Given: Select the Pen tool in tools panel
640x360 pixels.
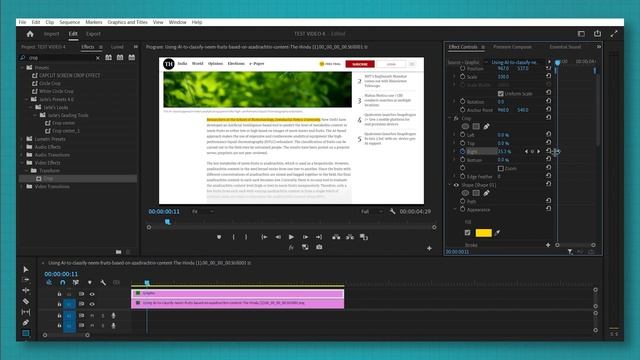Looking at the screenshot, I should click(x=26, y=322).
